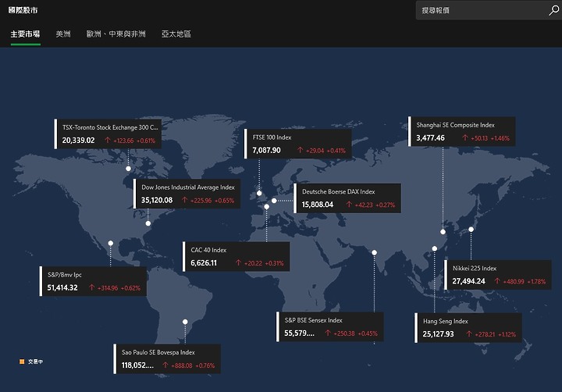Open the Shanghai SE Composite Index card

[461, 131]
